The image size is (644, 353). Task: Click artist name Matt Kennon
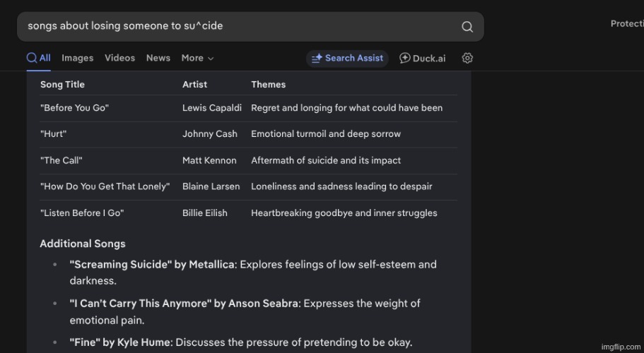209,160
